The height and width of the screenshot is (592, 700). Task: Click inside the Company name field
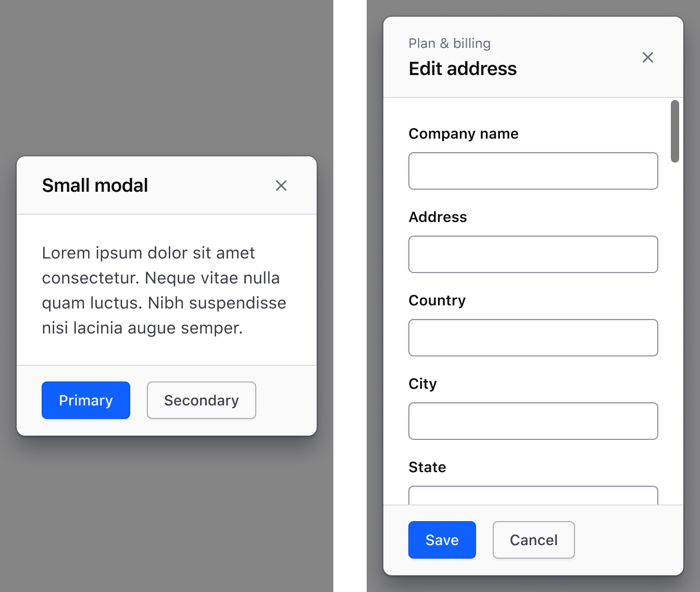coord(533,171)
